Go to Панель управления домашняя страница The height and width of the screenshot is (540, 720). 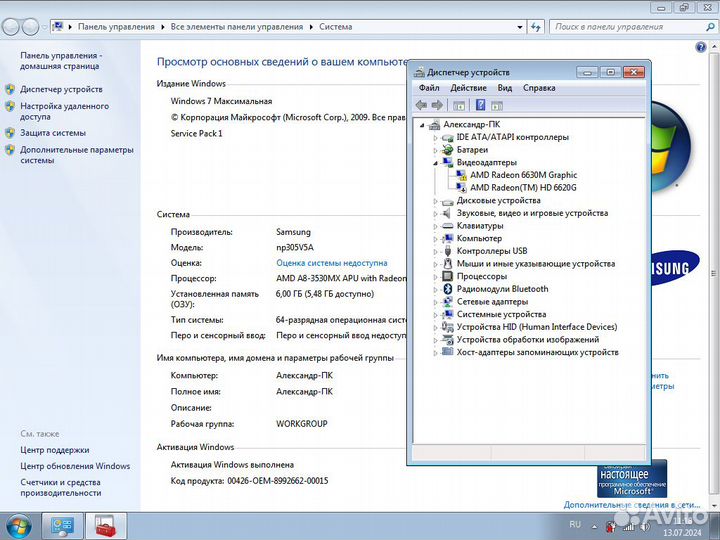tap(61, 61)
